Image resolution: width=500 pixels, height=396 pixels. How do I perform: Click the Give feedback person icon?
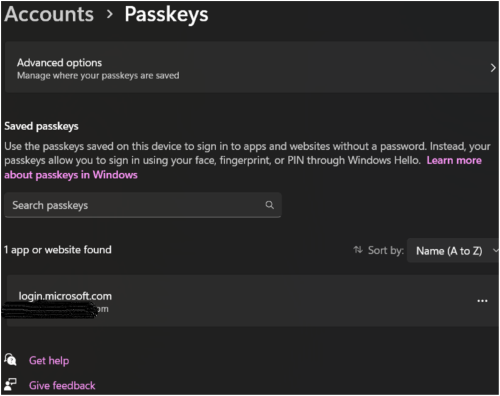coord(10,384)
